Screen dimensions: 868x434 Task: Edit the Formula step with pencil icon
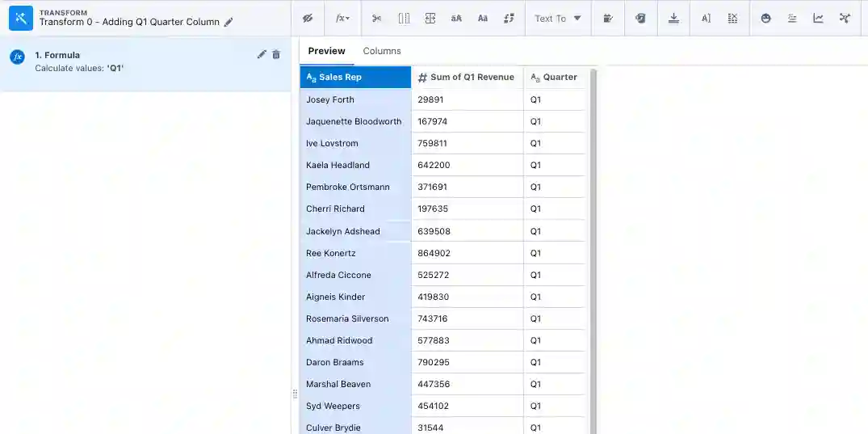(262, 54)
